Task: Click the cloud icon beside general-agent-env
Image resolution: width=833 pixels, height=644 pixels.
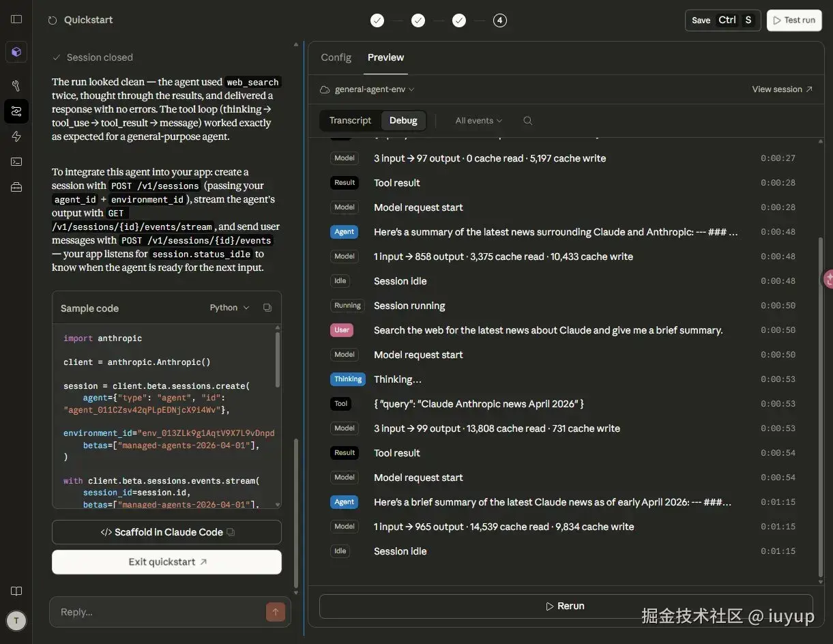Action: click(325, 89)
